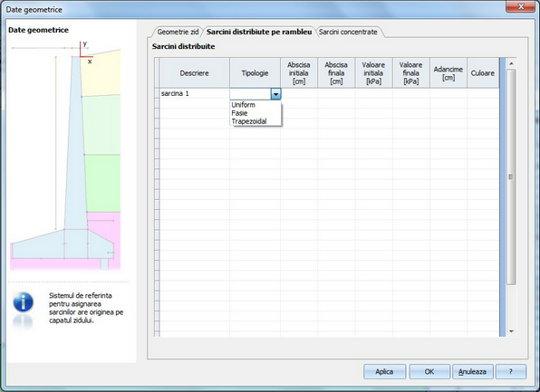The height and width of the screenshot is (392, 540).
Task: Select Uniform from the dropdown list
Action: coord(243,105)
